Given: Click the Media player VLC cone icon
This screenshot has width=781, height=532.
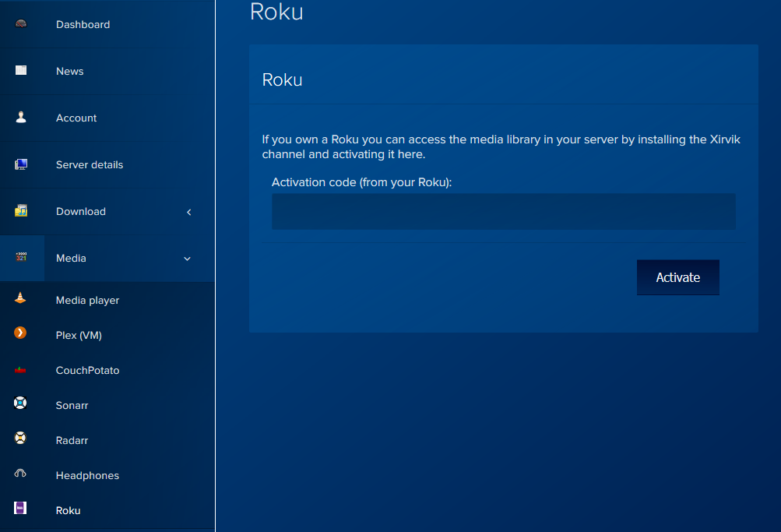Looking at the screenshot, I should [x=20, y=298].
